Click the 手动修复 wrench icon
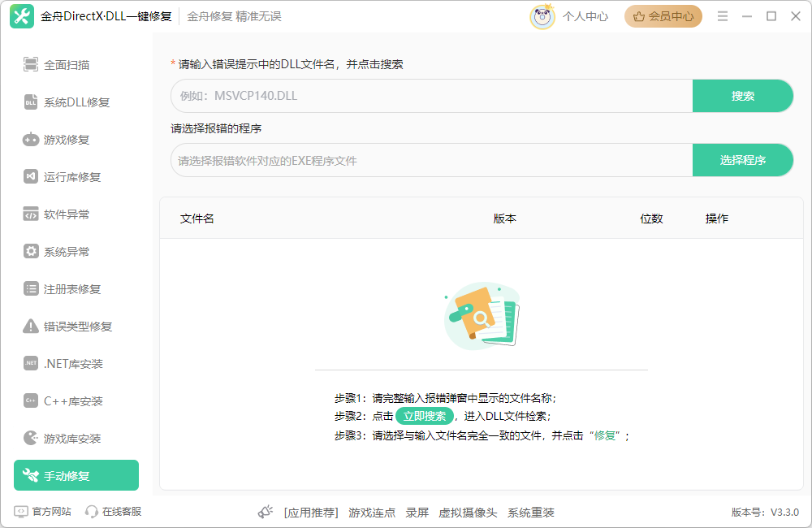 [31, 475]
